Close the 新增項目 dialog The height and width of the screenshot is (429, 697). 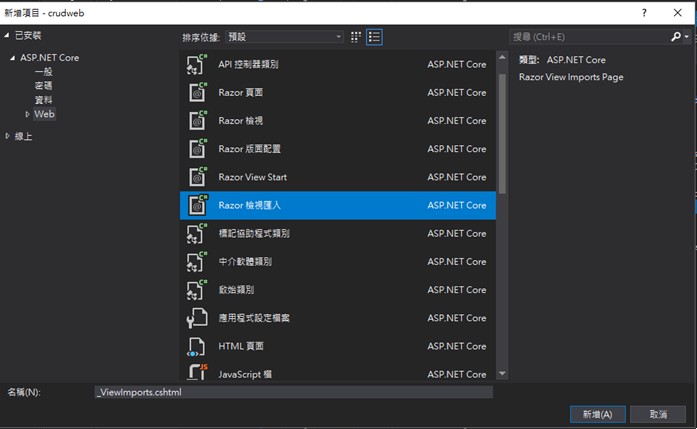tap(677, 13)
